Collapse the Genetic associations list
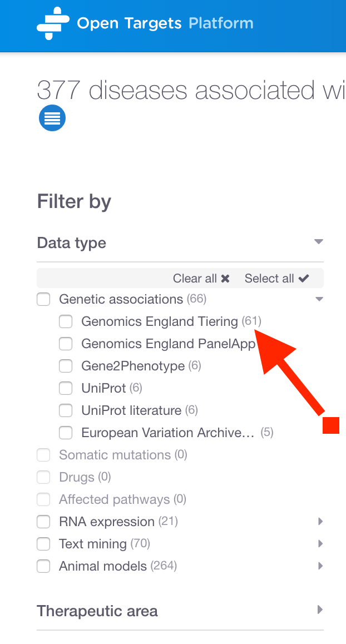This screenshot has width=346, height=644. point(319,299)
